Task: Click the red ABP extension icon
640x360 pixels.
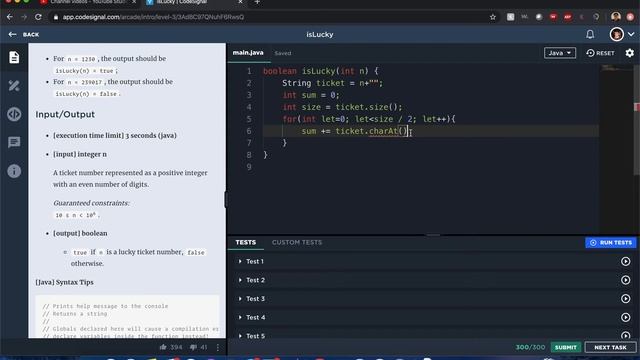Action: click(567, 17)
